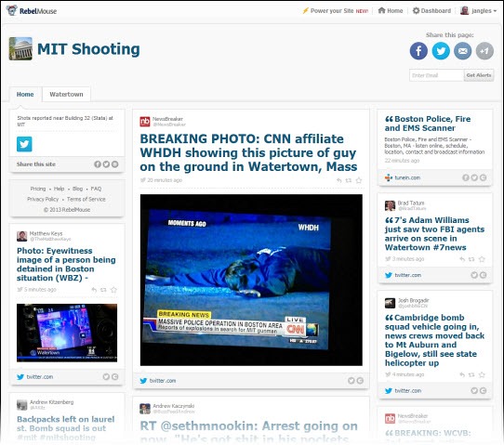Reply to the Matthew Keys tweet
The width and height of the screenshot is (504, 445).
94,290
